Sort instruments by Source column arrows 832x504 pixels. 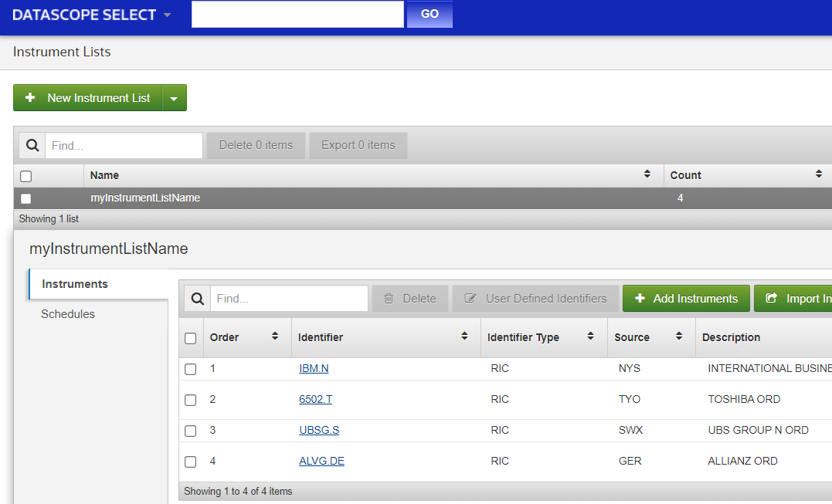click(678, 337)
